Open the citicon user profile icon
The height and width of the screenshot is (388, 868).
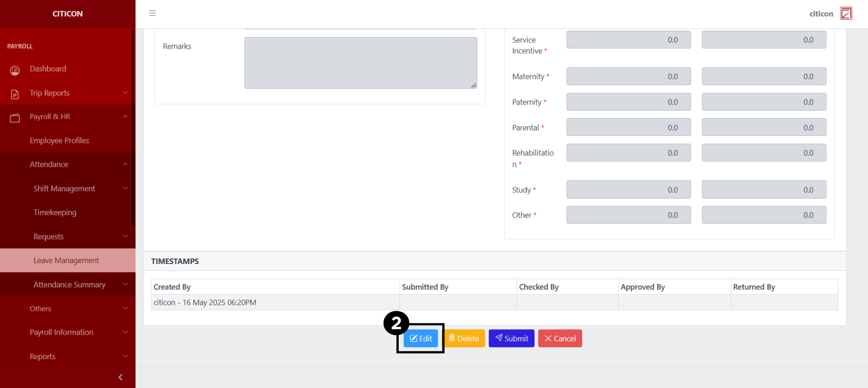click(x=846, y=14)
